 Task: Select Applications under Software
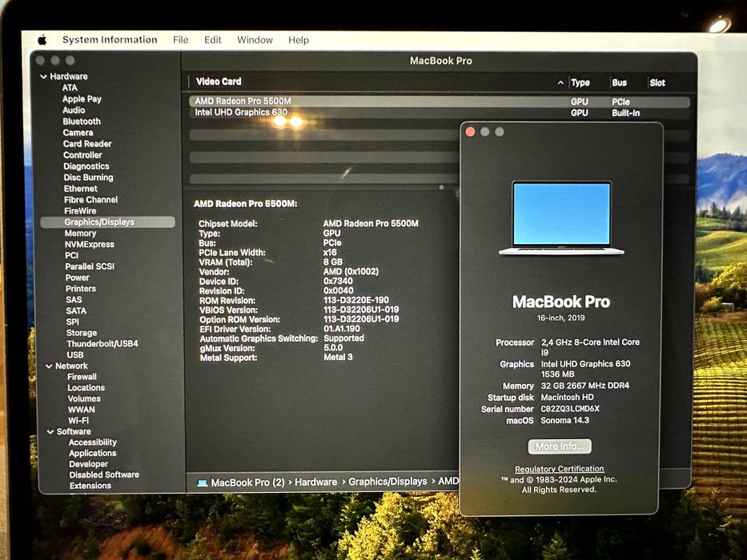coord(93,454)
